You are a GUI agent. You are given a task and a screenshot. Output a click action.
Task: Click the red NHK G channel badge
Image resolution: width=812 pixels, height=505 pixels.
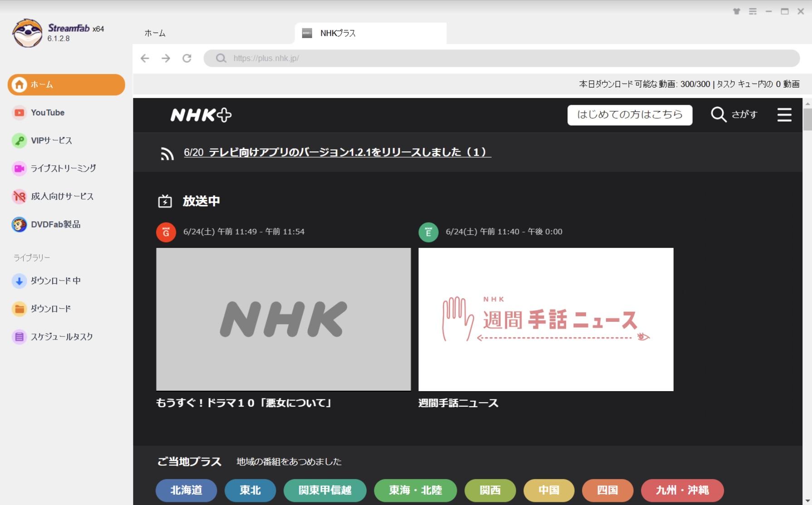click(166, 232)
